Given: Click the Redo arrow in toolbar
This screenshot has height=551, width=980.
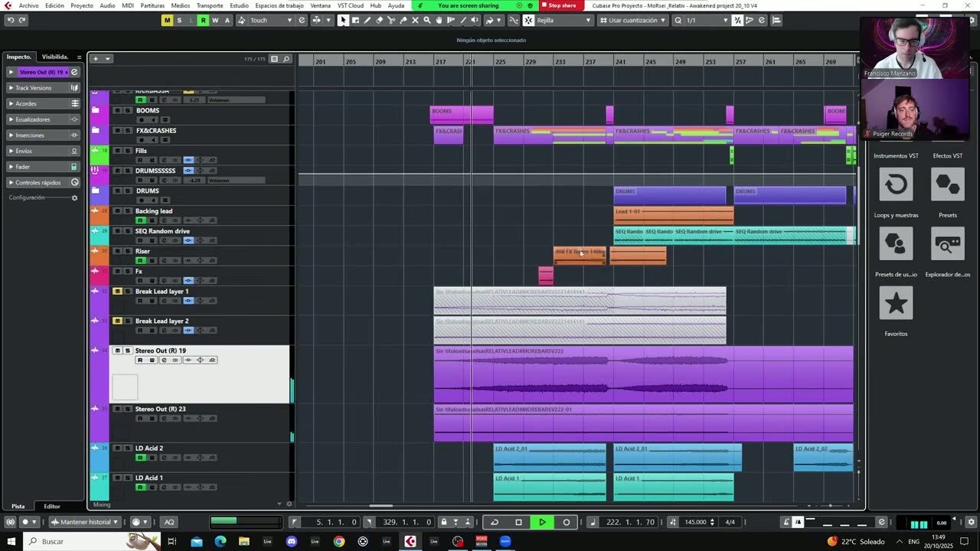Looking at the screenshot, I should point(22,20).
